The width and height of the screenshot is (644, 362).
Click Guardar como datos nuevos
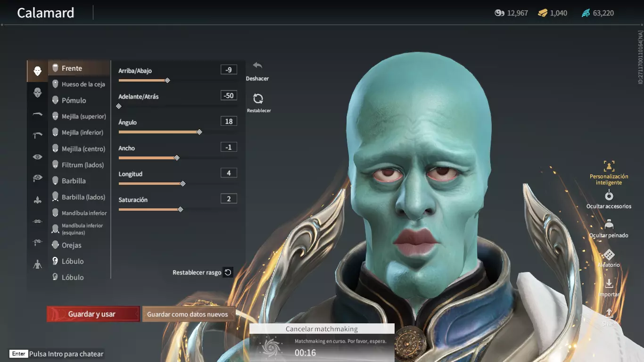click(188, 314)
